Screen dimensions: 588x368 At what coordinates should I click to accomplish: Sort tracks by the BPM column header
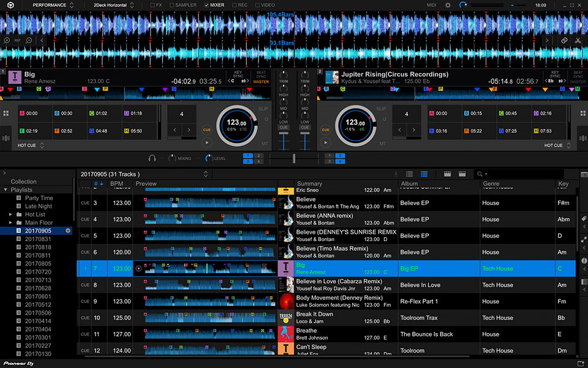[116, 183]
